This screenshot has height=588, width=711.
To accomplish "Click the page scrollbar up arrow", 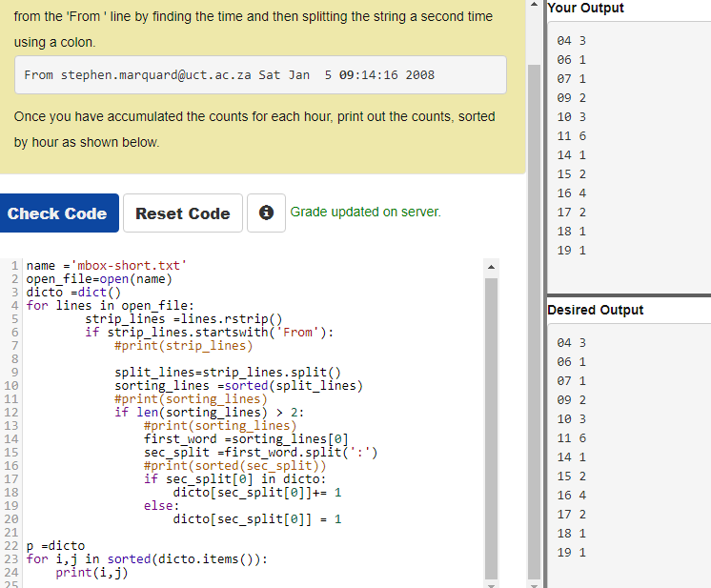I will pyautogui.click(x=534, y=5).
